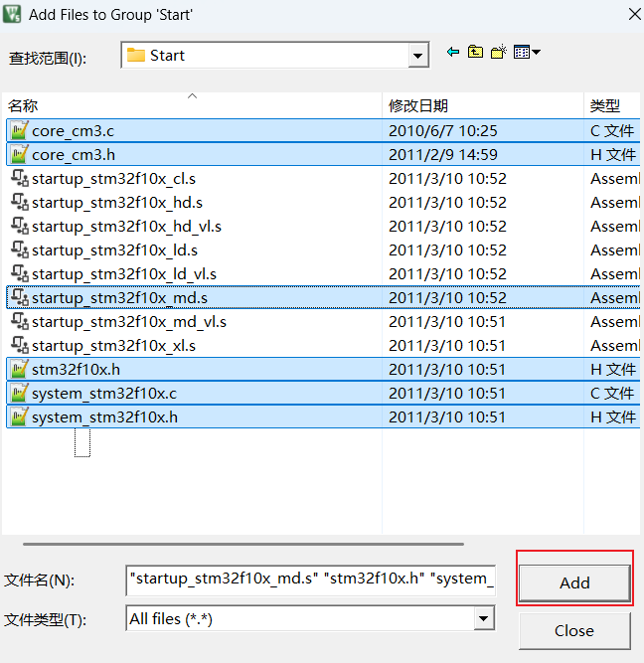Select file name core_cm3.h
This screenshot has height=663, width=644.
[74, 155]
